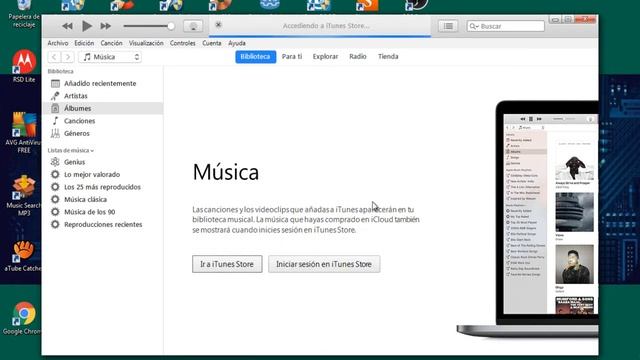Viewport: 640px width, 360px height.
Task: Click the Ir a iTunes Store button
Action: coord(227,264)
